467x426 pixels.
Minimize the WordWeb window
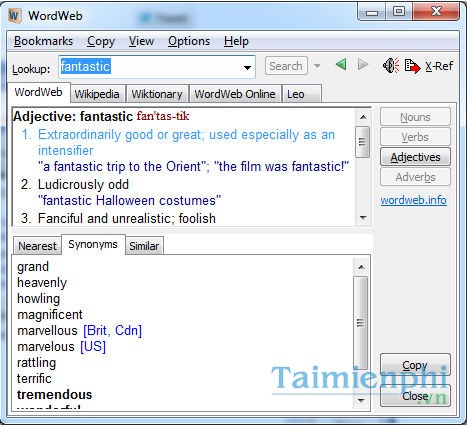click(372, 13)
